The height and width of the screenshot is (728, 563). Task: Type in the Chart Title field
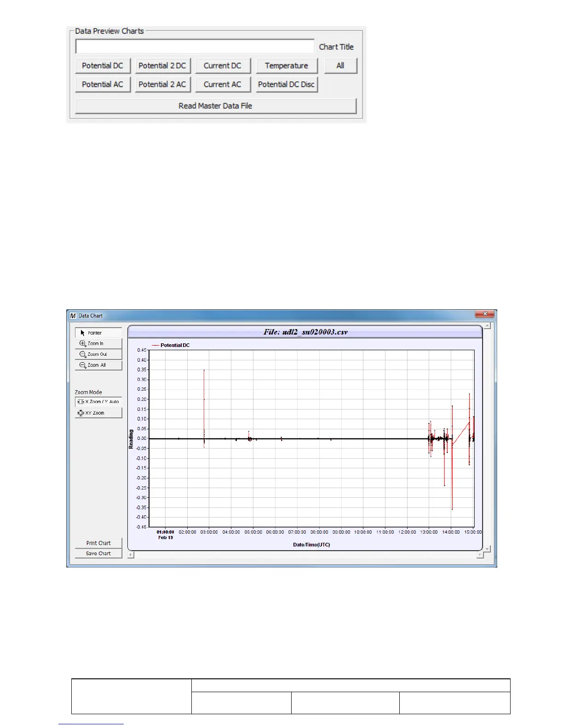point(195,47)
